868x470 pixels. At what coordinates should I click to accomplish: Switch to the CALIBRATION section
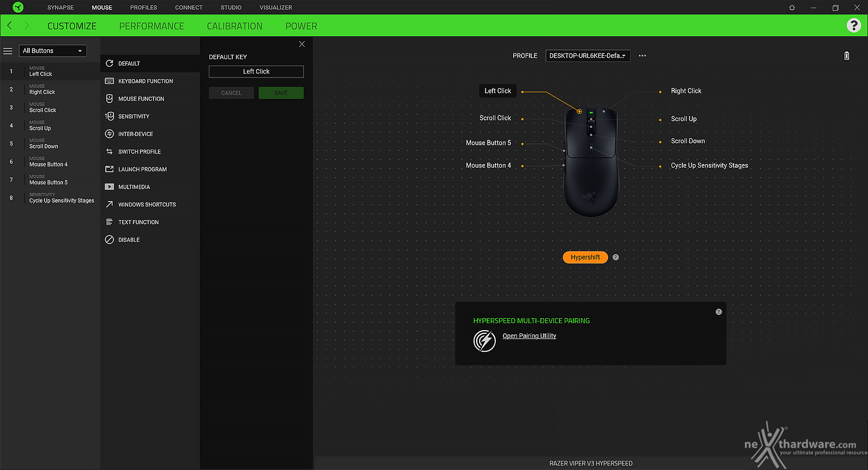[235, 26]
